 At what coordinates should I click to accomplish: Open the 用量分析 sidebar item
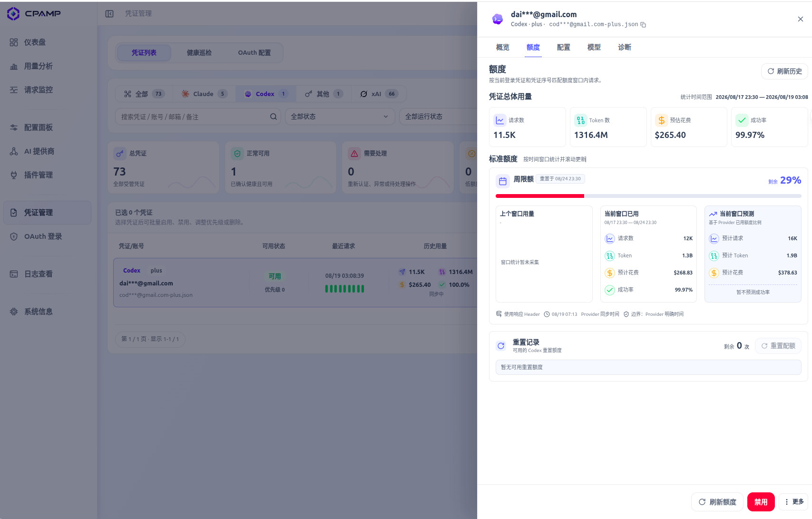pyautogui.click(x=47, y=66)
